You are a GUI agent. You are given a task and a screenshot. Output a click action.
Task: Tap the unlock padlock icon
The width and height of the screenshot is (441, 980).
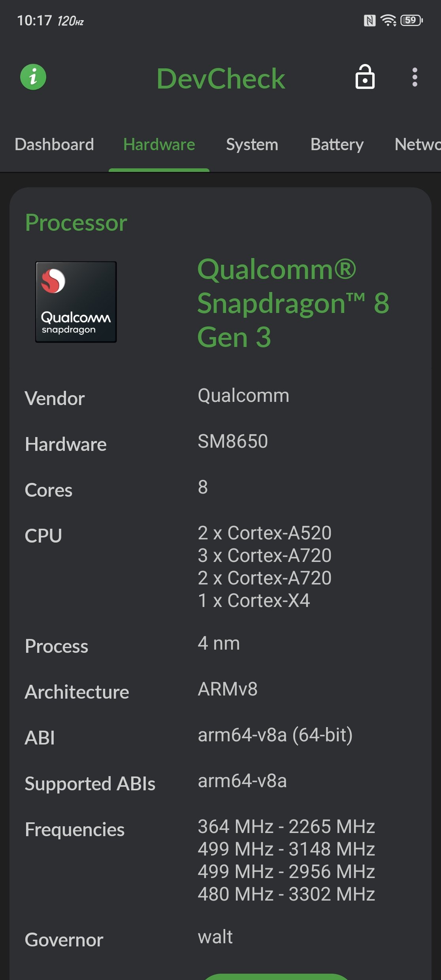pyautogui.click(x=365, y=77)
